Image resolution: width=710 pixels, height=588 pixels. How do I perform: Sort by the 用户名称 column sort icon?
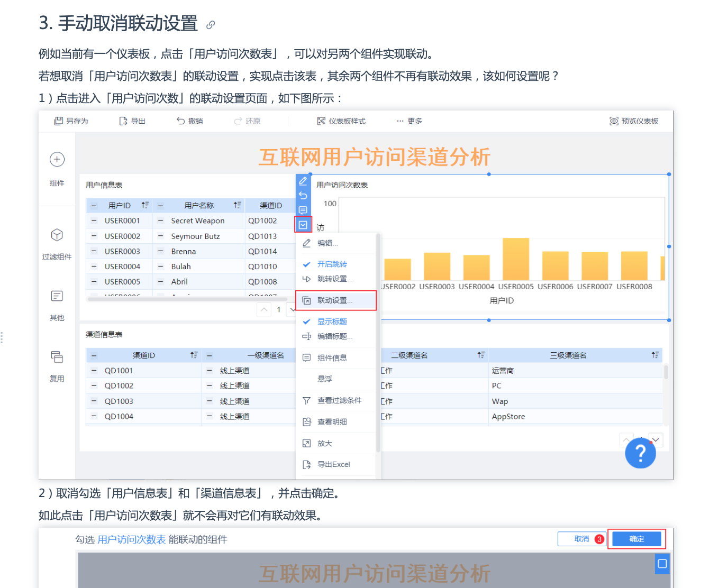tap(238, 205)
